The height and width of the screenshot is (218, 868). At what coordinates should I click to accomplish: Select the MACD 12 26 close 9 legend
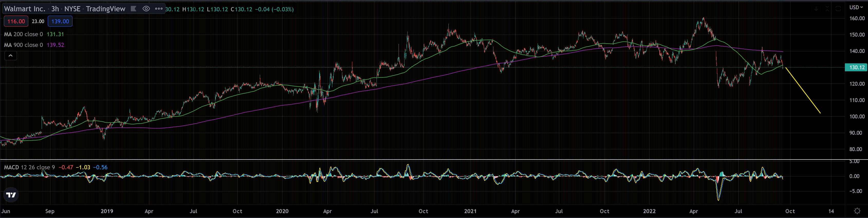coord(29,167)
